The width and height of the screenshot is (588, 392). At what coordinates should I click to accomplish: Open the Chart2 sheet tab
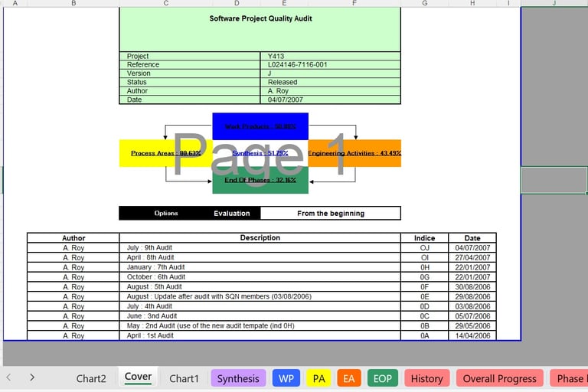(91, 378)
